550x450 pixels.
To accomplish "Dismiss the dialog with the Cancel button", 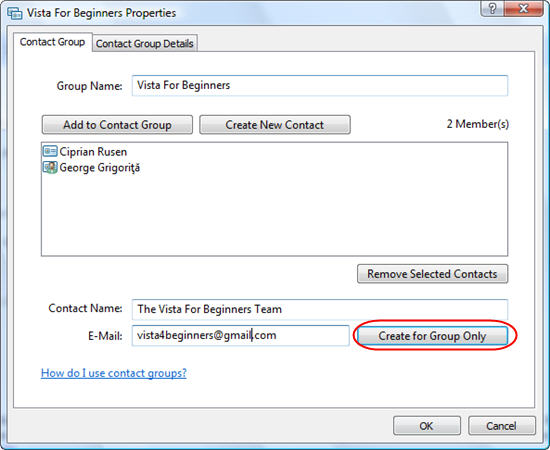I will click(502, 426).
